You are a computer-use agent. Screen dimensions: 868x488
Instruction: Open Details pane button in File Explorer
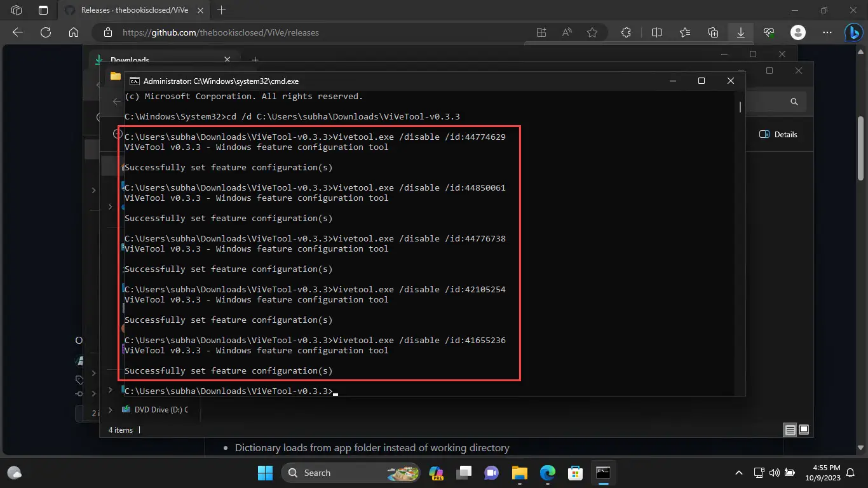point(778,134)
